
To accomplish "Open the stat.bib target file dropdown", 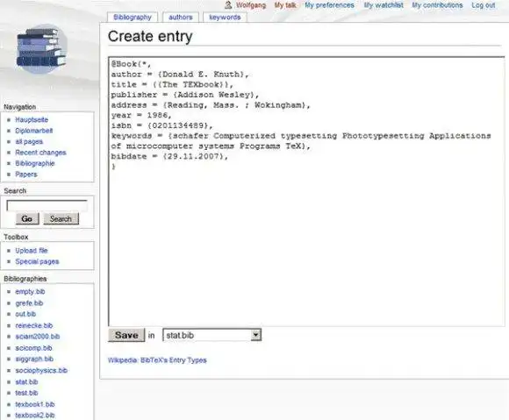I will tap(212, 335).
